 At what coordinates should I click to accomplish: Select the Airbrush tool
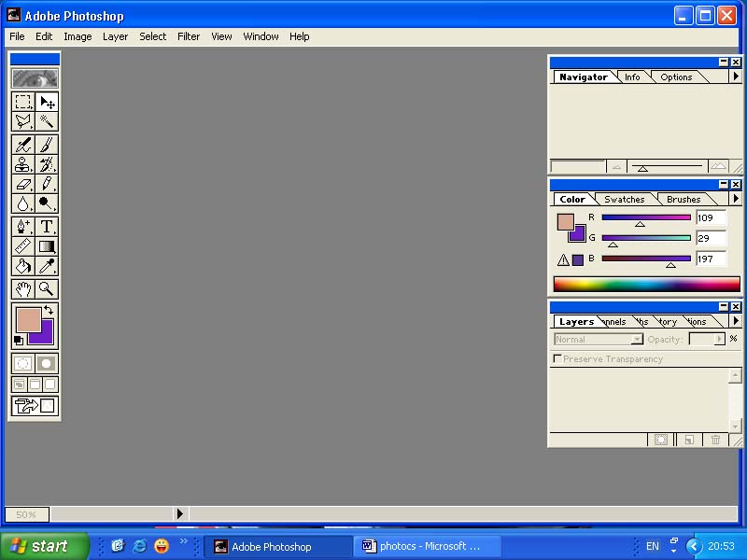tap(22, 145)
